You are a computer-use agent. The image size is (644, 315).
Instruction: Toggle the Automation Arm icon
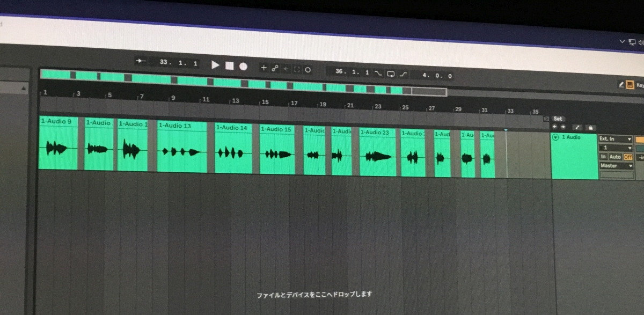[x=275, y=68]
